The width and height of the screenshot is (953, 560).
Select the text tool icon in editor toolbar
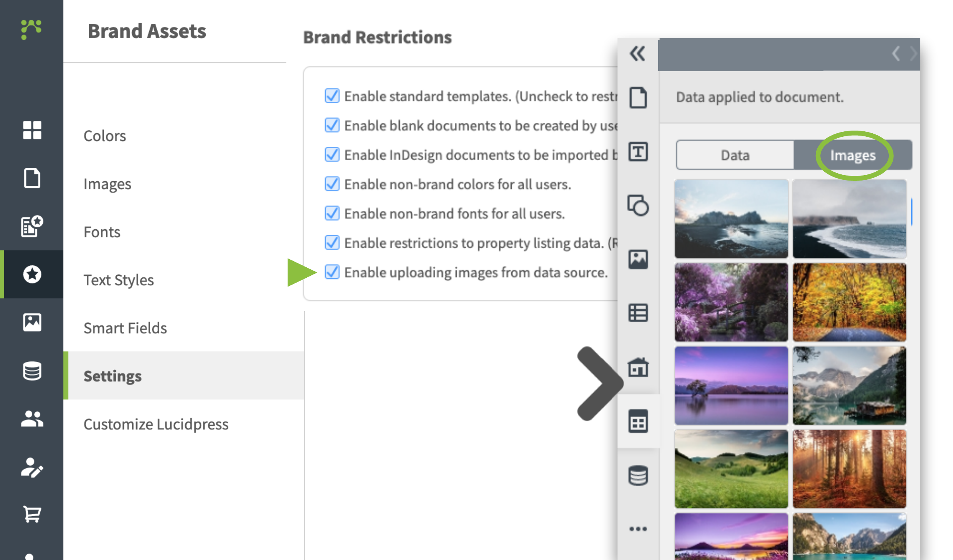pyautogui.click(x=638, y=151)
